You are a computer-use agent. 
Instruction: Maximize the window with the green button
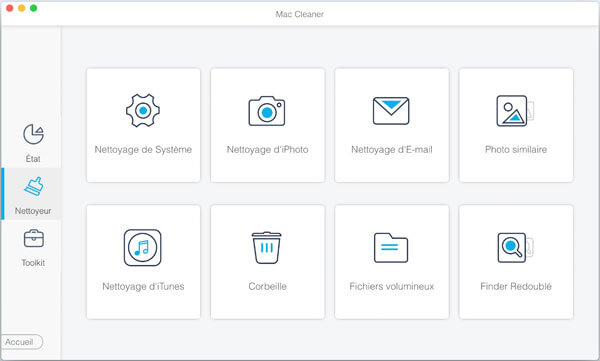(x=33, y=8)
